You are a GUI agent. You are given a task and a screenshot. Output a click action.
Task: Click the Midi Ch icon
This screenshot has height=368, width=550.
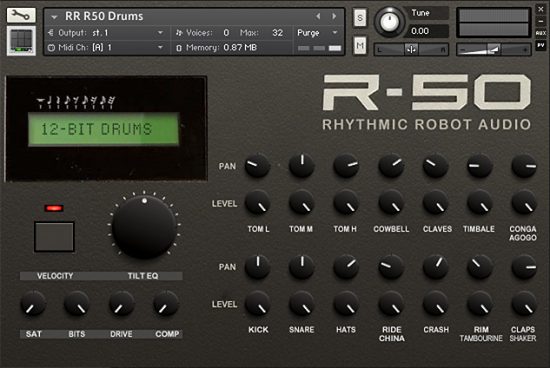point(51,47)
